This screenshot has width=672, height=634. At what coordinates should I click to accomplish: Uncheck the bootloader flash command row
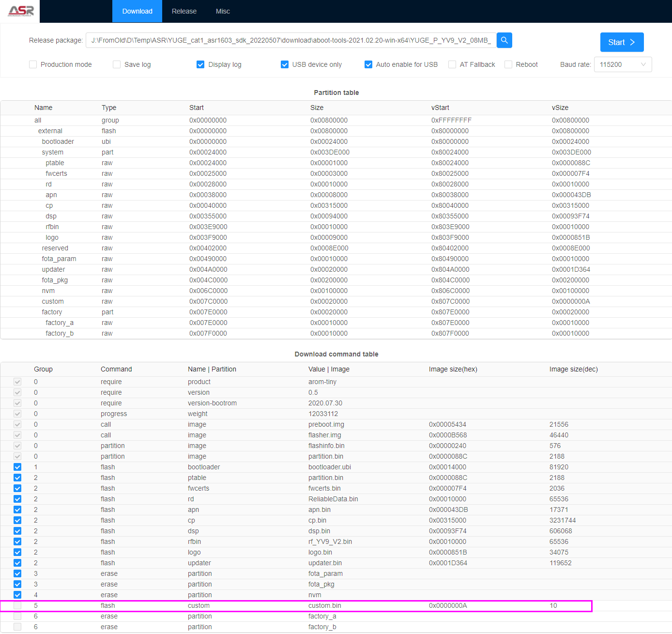pos(17,467)
